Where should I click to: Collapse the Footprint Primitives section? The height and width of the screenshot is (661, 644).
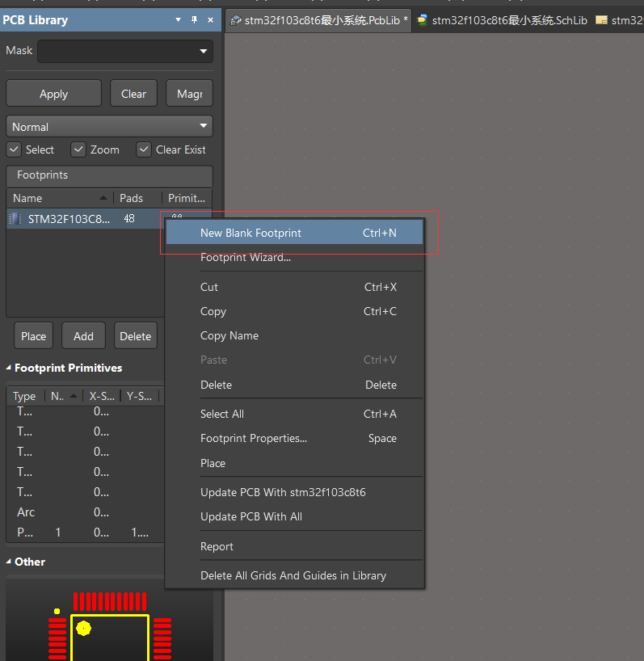[8, 368]
